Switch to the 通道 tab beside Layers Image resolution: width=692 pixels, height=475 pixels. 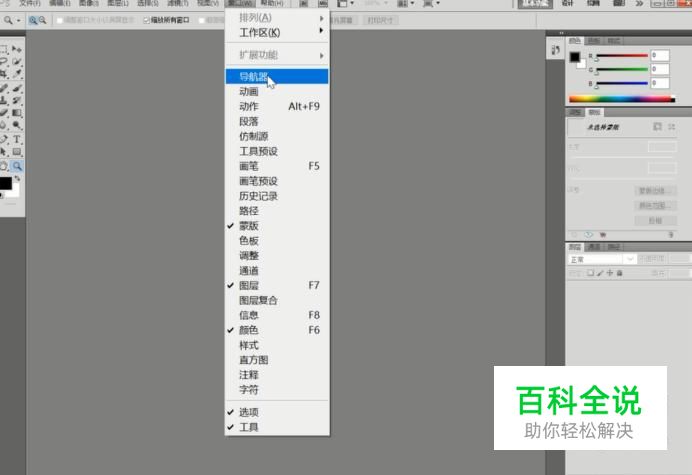[x=594, y=247]
